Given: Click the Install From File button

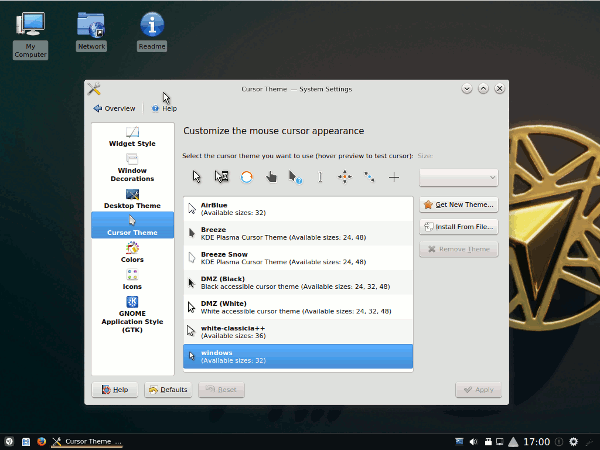Looking at the screenshot, I should point(459,227).
